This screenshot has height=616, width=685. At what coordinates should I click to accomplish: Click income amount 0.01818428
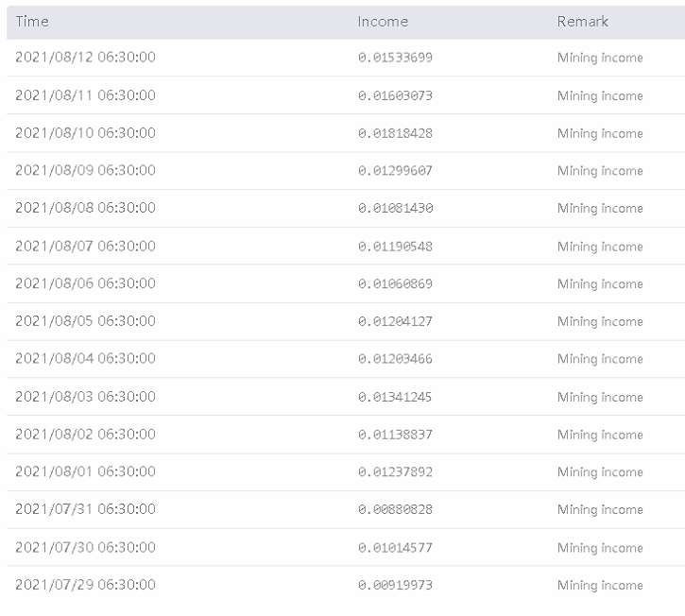[395, 133]
